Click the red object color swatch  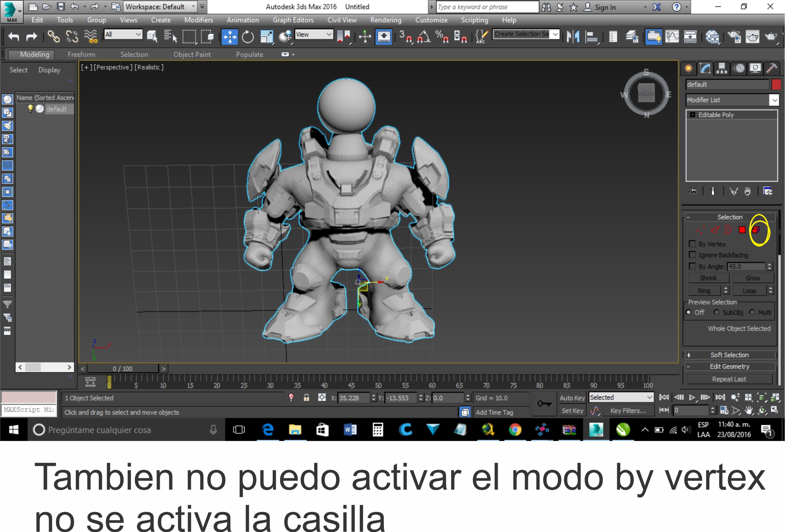pyautogui.click(x=776, y=84)
